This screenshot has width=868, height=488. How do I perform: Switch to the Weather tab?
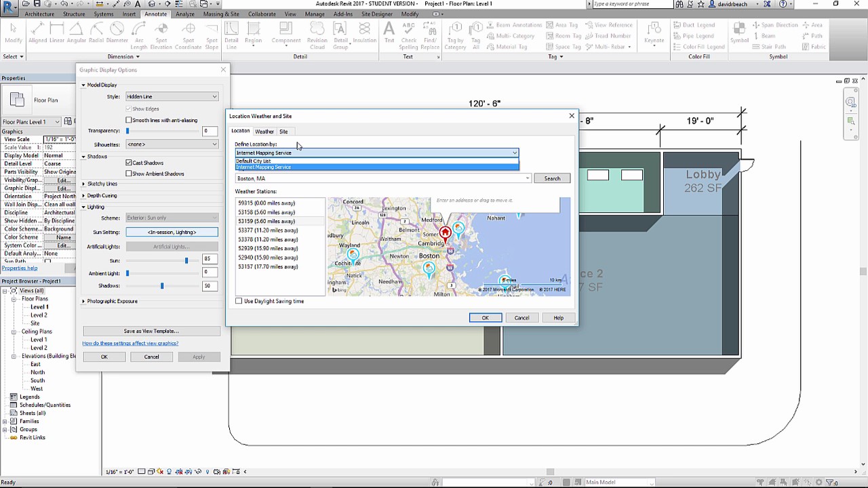[264, 131]
